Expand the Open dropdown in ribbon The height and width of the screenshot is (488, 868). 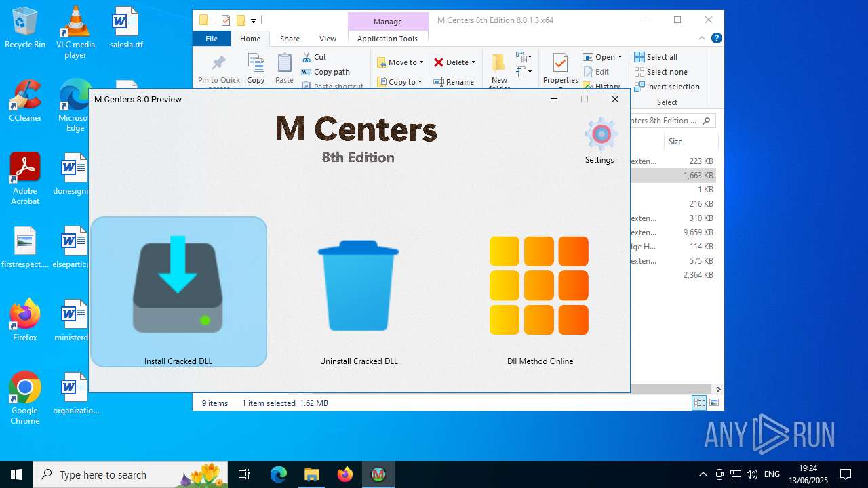point(620,57)
